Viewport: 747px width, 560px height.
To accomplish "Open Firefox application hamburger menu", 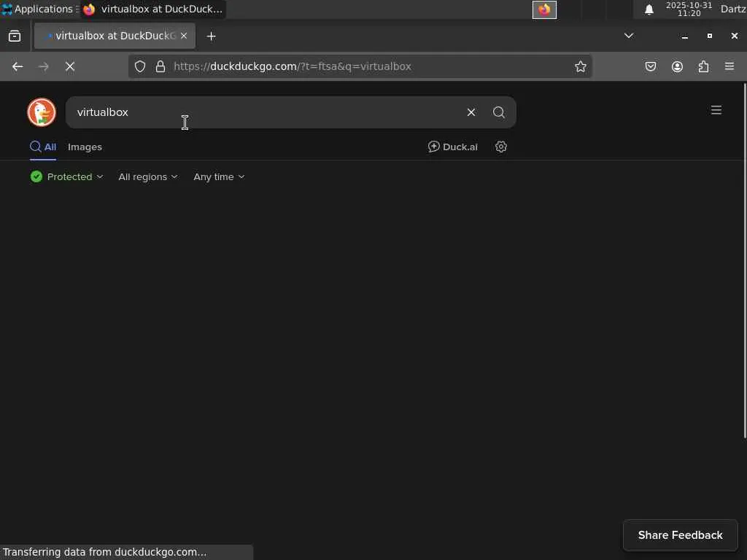I will (x=729, y=66).
